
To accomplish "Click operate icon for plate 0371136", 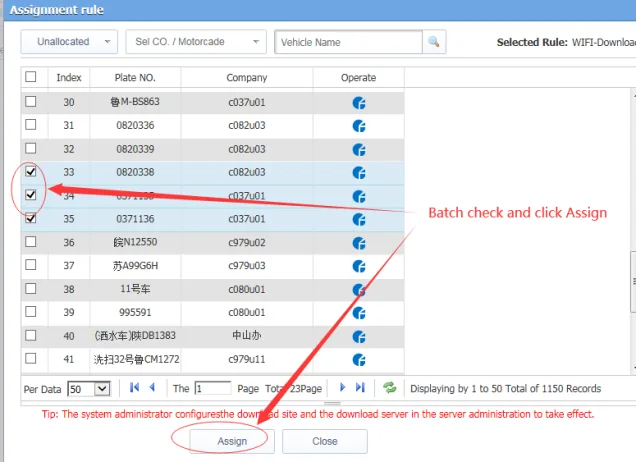I will [x=359, y=219].
